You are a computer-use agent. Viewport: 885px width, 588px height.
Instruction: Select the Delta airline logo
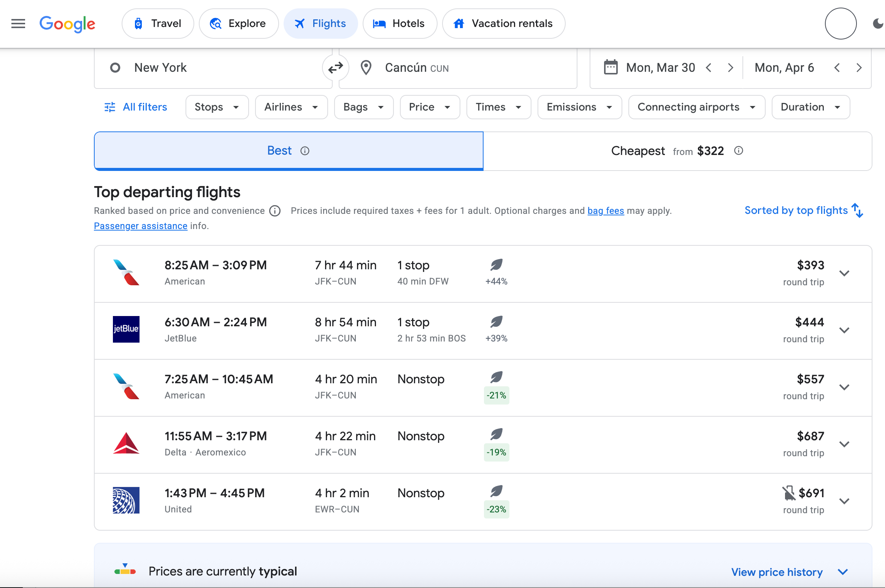click(127, 443)
